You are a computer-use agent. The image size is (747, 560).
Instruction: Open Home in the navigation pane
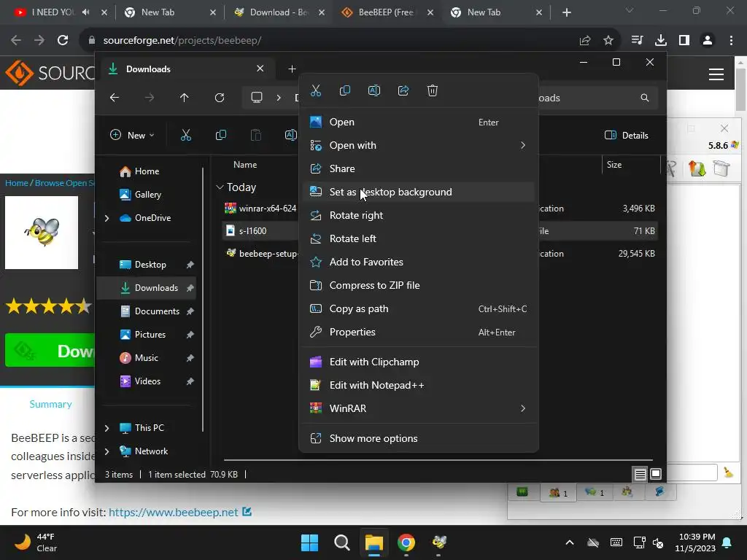[147, 171]
